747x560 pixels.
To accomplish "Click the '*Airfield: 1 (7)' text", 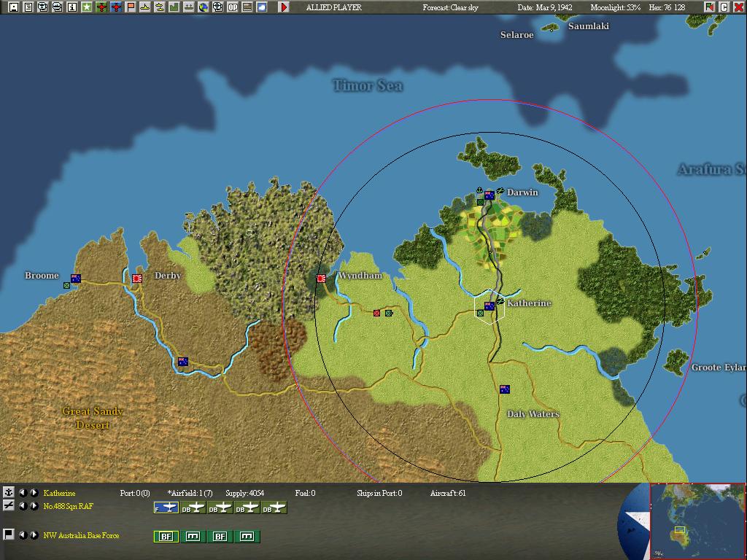I will point(190,493).
